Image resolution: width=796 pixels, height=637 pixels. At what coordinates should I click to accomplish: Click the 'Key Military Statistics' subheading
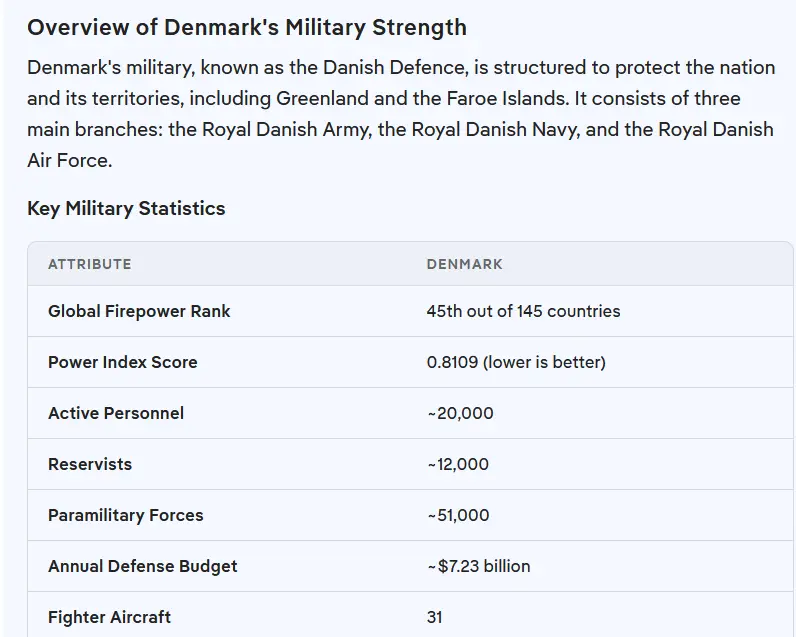pyautogui.click(x=126, y=208)
